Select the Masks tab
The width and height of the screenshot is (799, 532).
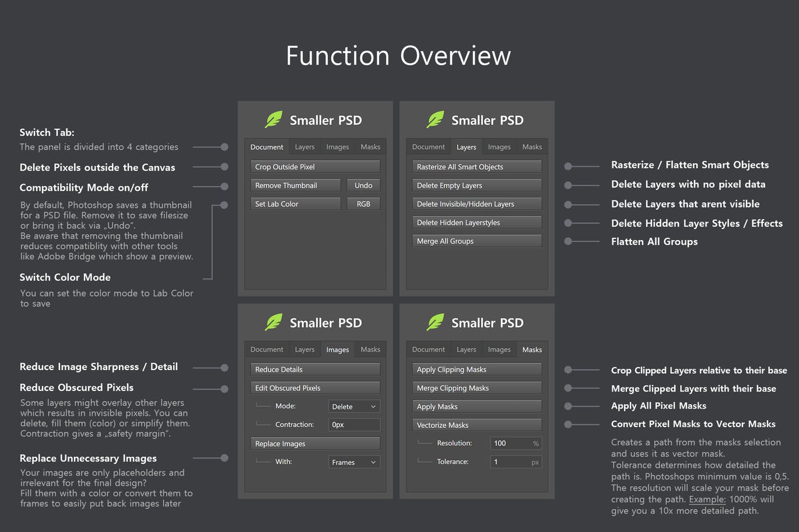click(531, 349)
